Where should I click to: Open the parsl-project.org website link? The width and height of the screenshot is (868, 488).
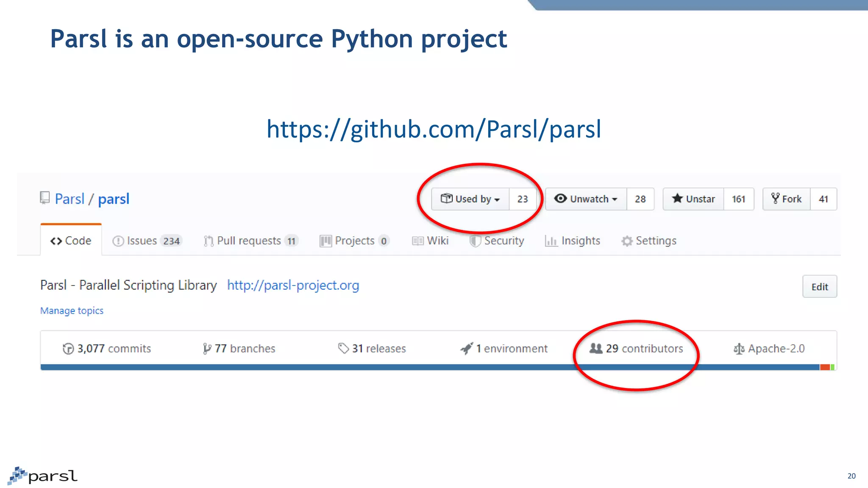coord(293,285)
